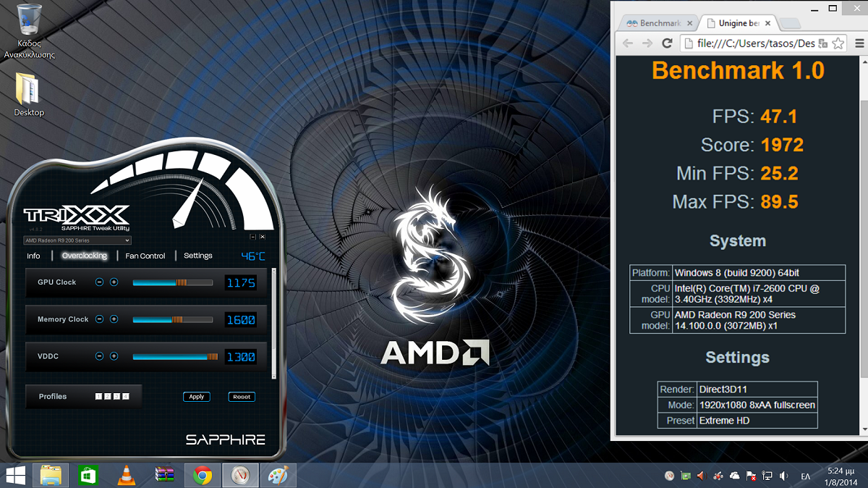Decrease GPU Clock with the minus icon

tap(100, 282)
